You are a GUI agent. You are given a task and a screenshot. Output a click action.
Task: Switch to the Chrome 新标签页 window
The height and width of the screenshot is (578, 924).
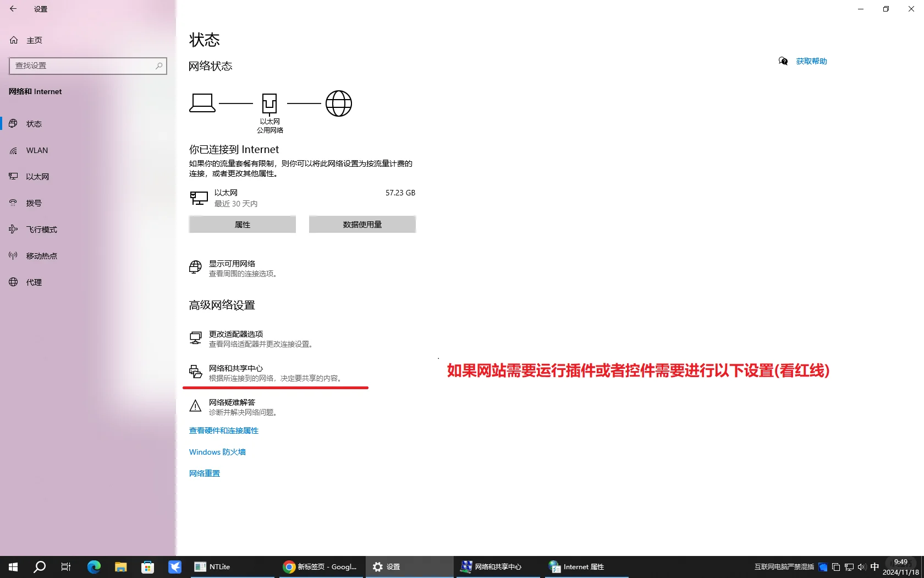[320, 567]
